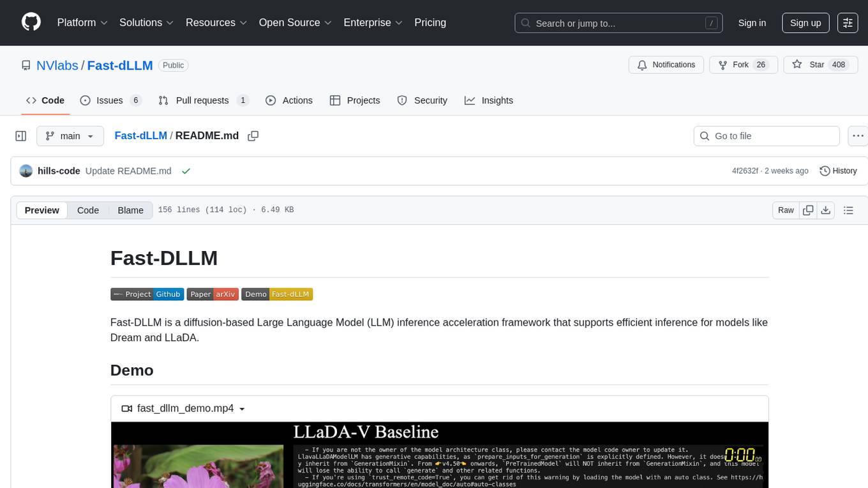
Task: Open the GitHub home logo
Action: 31,22
